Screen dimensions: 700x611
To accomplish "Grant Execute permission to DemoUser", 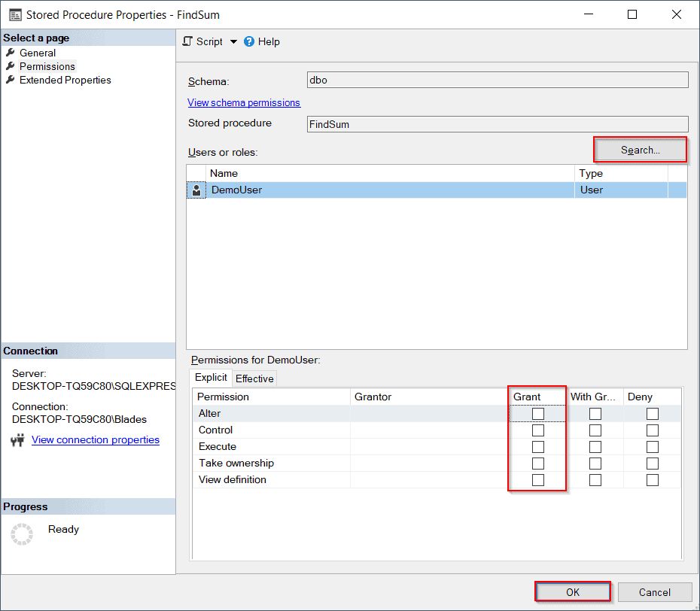I will [x=537, y=446].
